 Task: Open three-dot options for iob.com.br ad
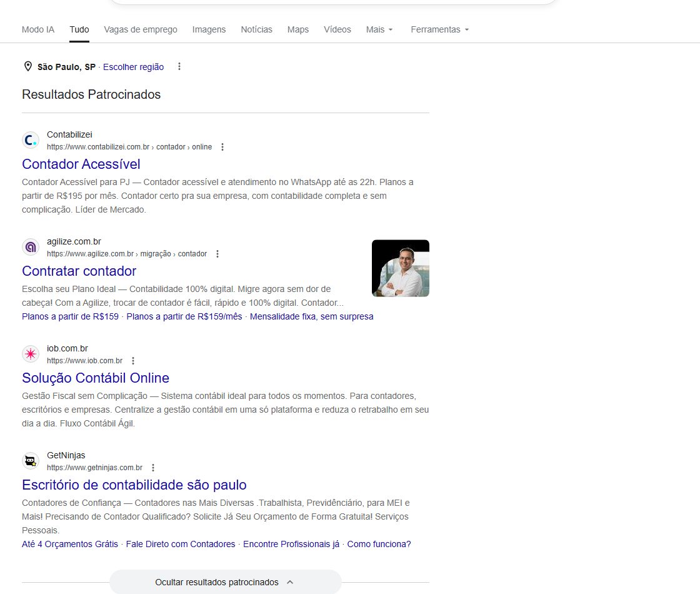[133, 360]
